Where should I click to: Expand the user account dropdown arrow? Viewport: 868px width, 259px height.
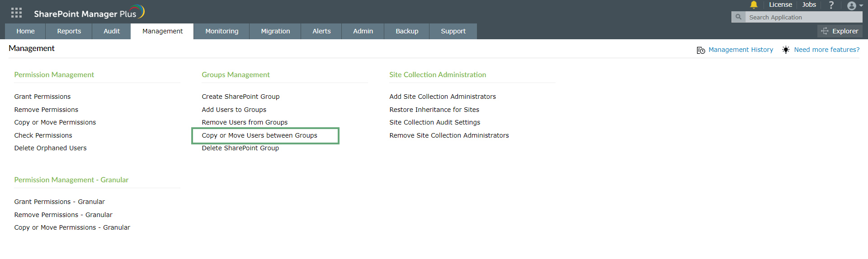861,6
